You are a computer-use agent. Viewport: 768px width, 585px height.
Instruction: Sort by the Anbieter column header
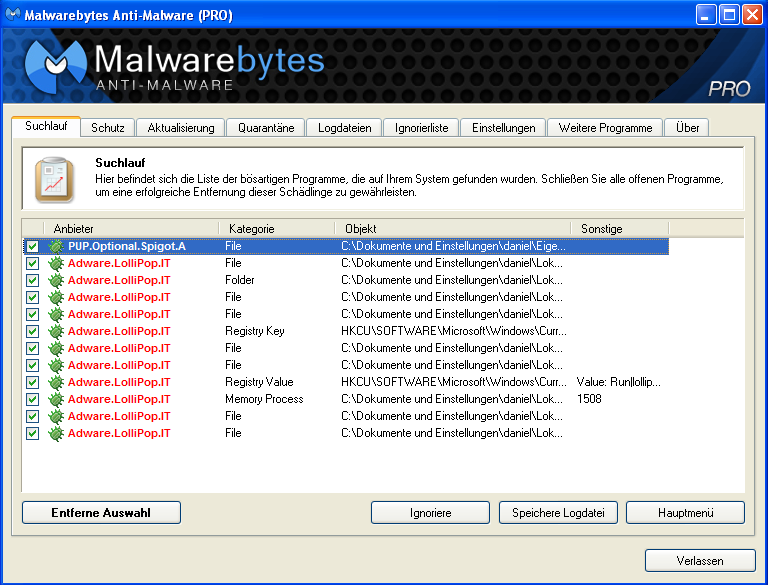click(131, 229)
